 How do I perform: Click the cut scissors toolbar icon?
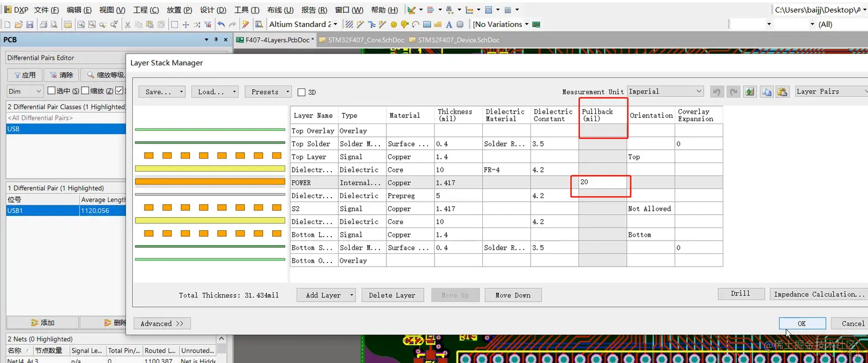[x=128, y=25]
